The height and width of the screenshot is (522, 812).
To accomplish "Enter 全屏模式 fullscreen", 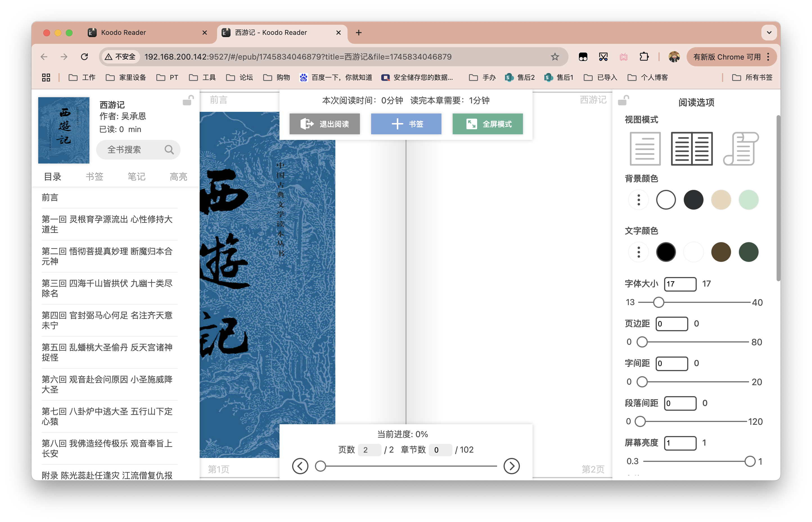I will coord(488,124).
